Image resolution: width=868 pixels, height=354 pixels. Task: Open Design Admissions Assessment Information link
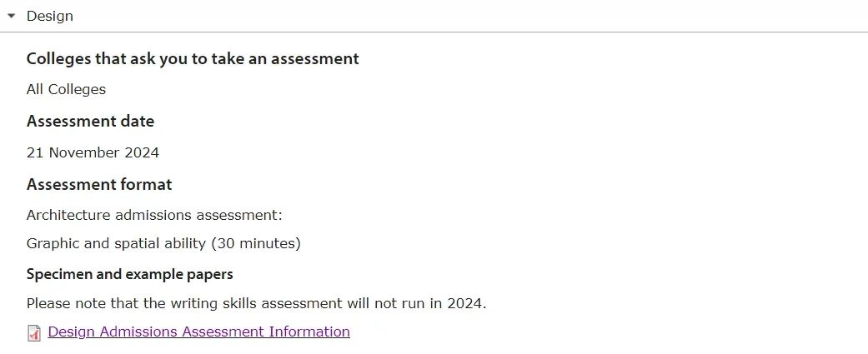(198, 332)
